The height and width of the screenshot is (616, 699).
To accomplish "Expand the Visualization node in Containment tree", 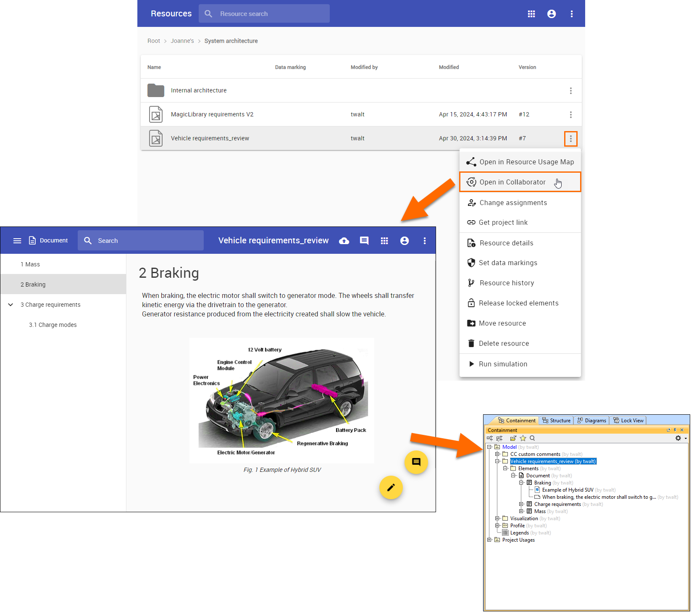I will 497,519.
